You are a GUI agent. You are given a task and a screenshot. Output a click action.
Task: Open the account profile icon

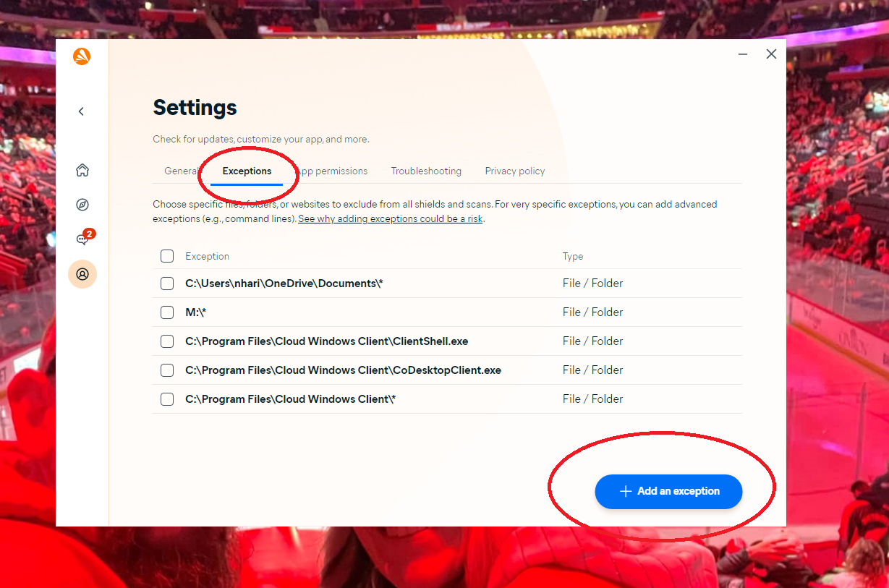[82, 274]
